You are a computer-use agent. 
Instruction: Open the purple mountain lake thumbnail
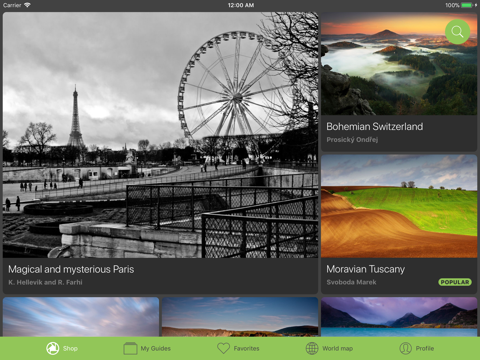pyautogui.click(x=399, y=317)
